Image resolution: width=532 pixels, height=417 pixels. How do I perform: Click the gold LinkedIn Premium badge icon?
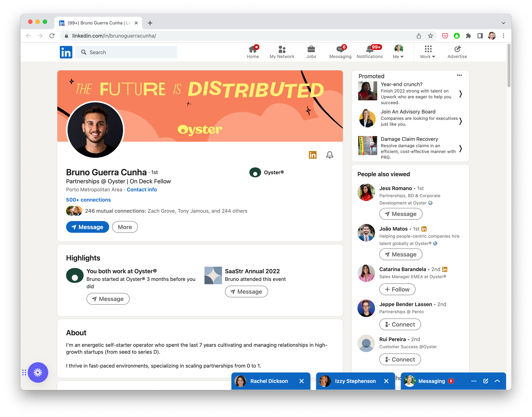pyautogui.click(x=313, y=155)
